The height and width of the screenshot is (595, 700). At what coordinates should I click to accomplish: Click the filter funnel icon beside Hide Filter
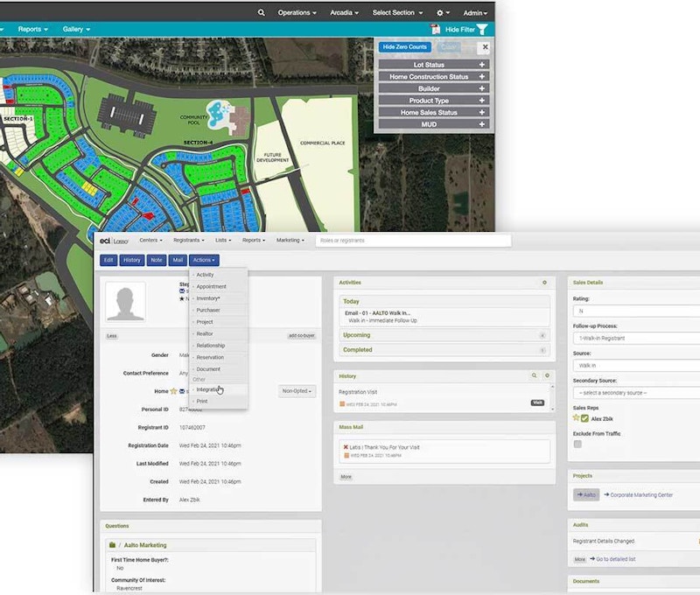click(x=481, y=29)
